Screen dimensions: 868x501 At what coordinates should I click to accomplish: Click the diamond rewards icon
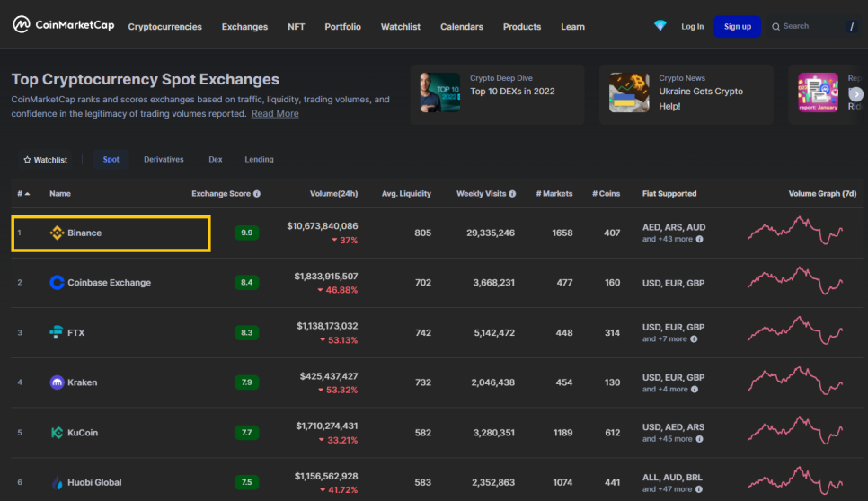click(660, 25)
